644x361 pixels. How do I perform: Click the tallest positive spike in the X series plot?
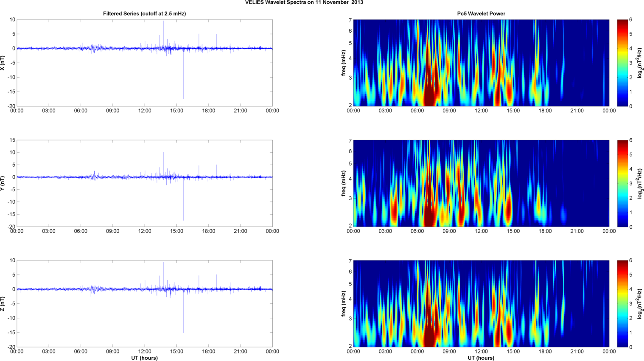[164, 34]
